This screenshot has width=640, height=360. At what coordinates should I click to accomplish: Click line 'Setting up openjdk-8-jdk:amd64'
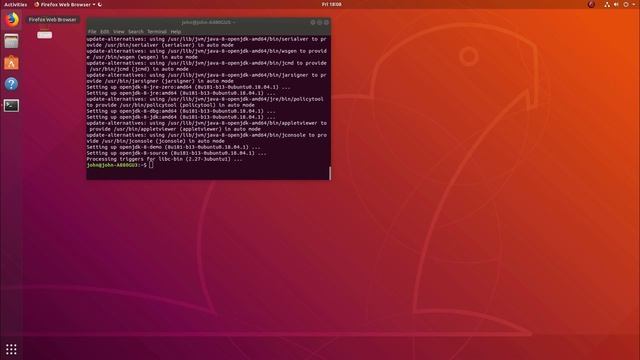pos(181,117)
